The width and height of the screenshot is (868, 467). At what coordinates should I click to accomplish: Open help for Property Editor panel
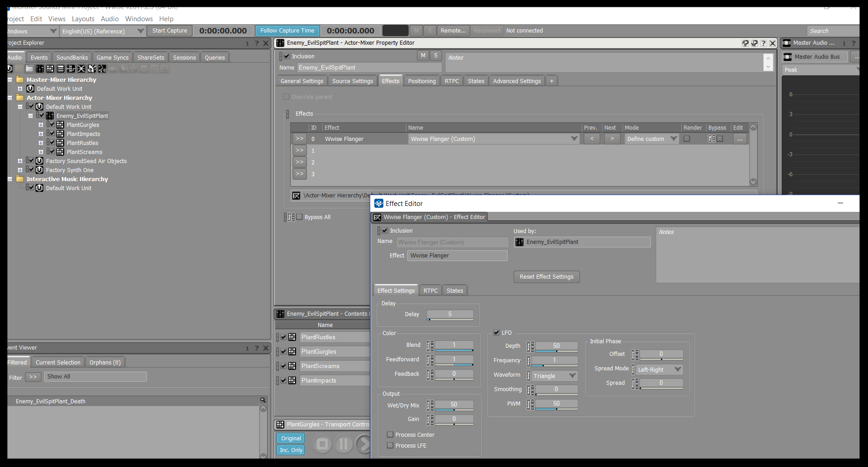764,43
